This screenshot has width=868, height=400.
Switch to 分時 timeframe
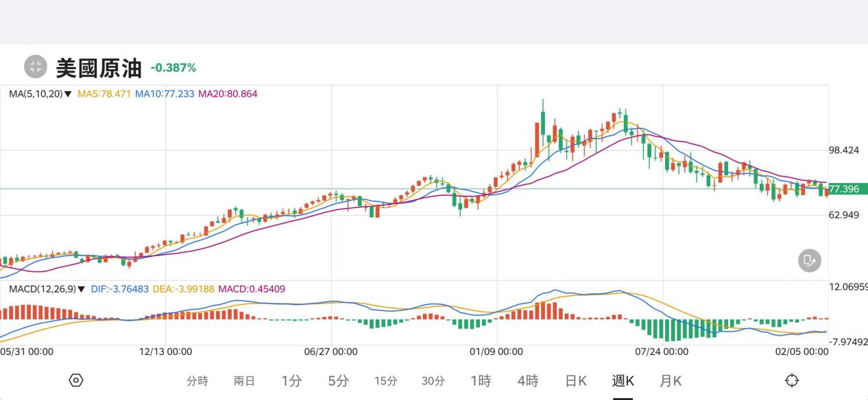coord(197,381)
